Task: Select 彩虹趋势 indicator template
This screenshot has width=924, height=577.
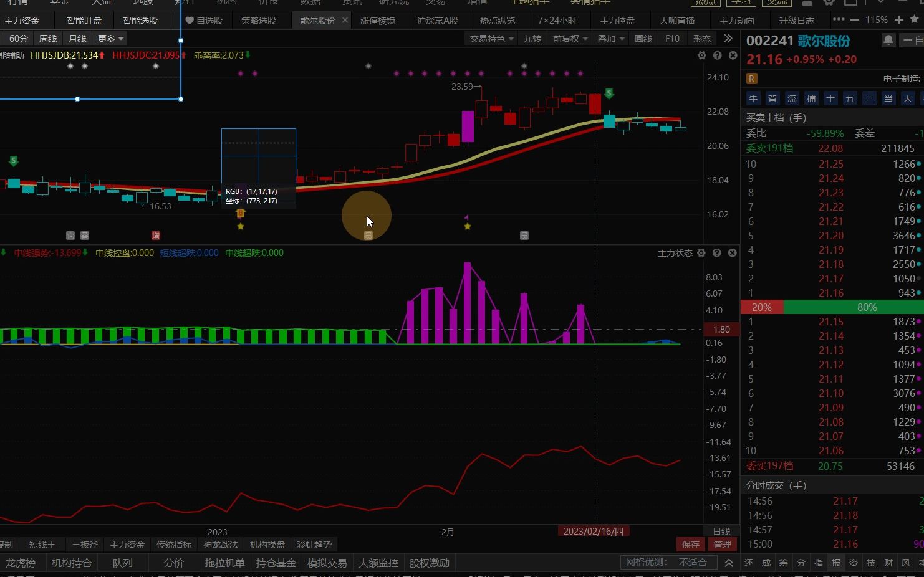Action: (x=314, y=545)
